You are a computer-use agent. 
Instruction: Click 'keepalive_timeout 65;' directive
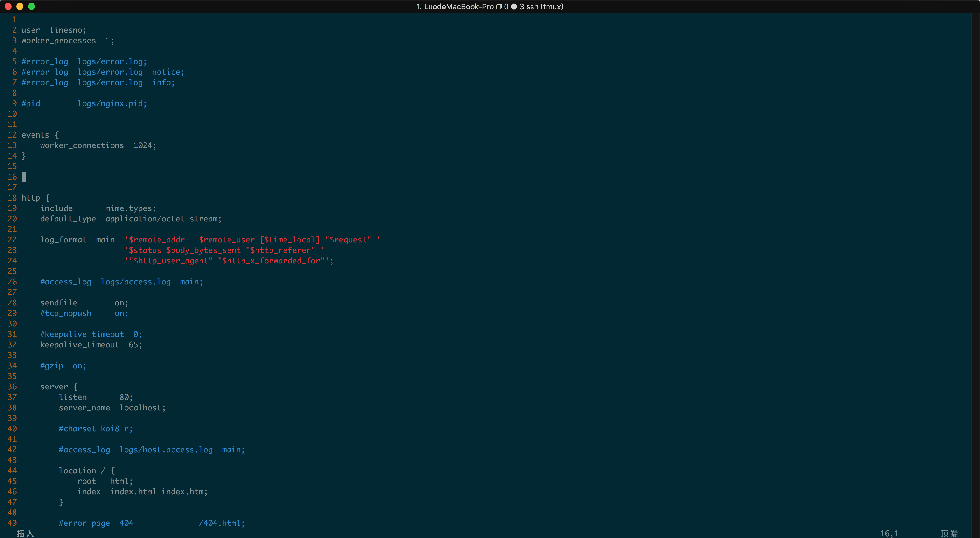[91, 345]
